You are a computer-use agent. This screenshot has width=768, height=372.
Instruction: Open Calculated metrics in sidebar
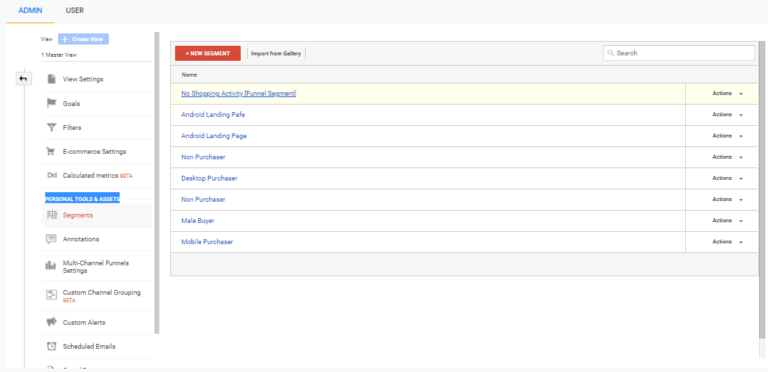97,176
